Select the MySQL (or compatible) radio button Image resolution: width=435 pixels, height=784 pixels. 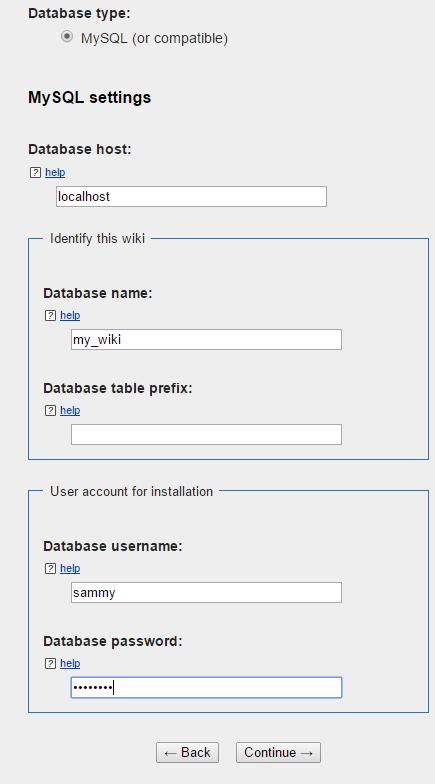tap(66, 37)
